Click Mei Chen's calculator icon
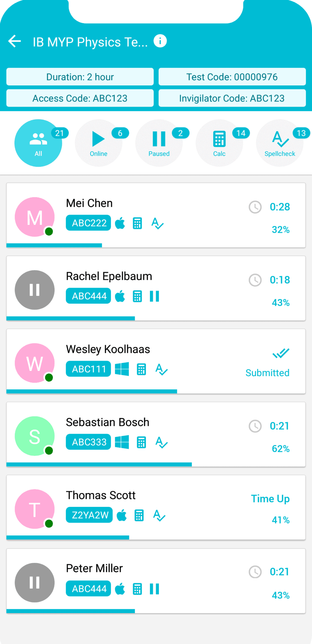The height and width of the screenshot is (644, 312). point(137,223)
